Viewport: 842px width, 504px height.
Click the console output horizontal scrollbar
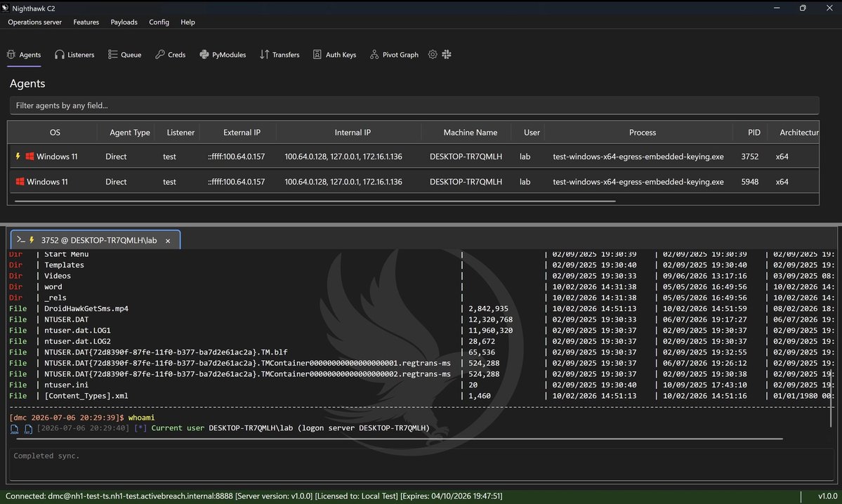399,439
